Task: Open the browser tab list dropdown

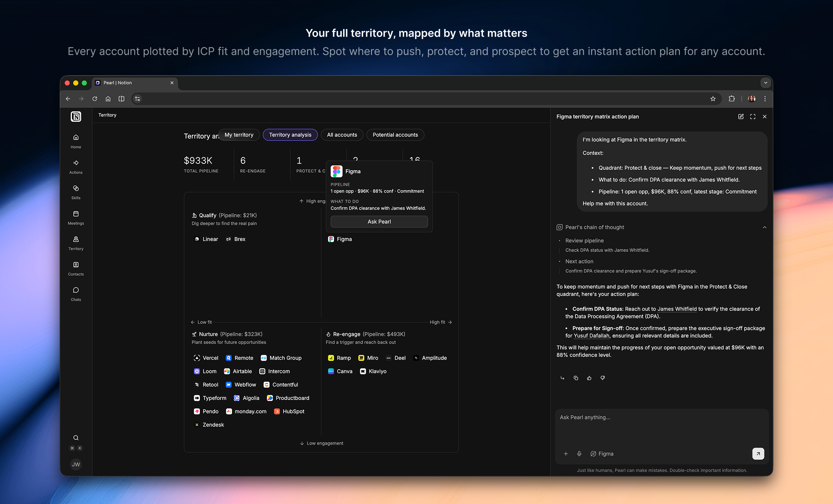Action: pyautogui.click(x=765, y=83)
